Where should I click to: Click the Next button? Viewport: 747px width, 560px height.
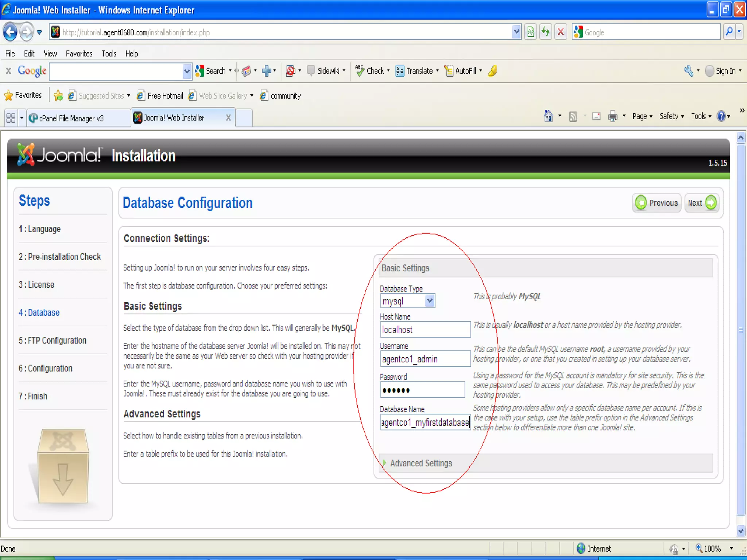click(701, 203)
